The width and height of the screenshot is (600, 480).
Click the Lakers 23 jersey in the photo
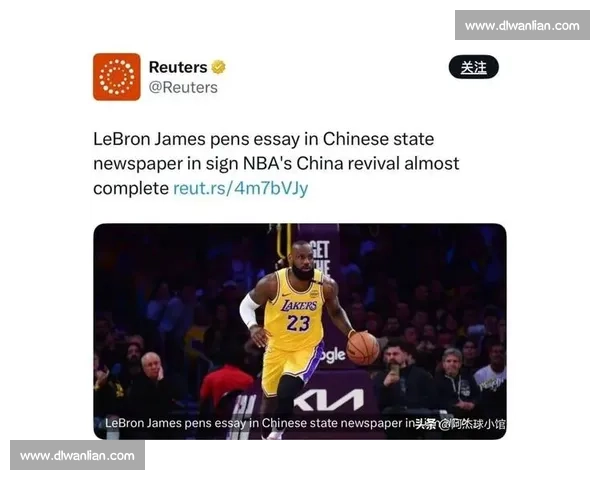coord(295,310)
